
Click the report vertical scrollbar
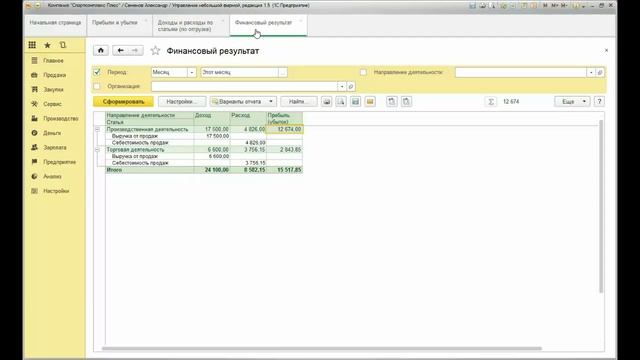[x=601, y=206]
